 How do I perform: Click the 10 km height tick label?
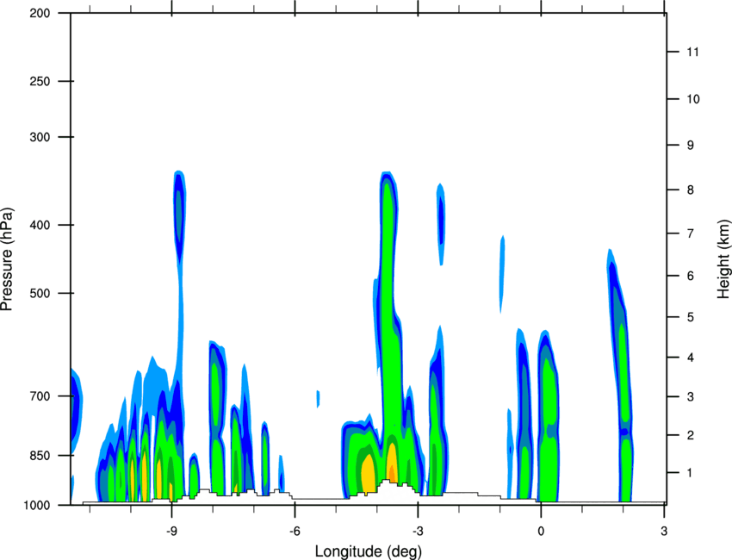693,99
